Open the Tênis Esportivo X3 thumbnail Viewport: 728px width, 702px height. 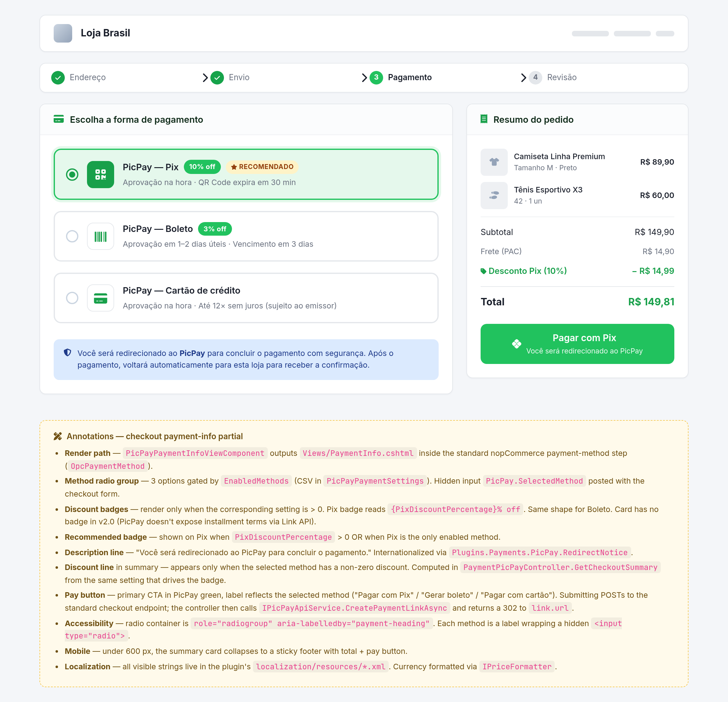[494, 195]
